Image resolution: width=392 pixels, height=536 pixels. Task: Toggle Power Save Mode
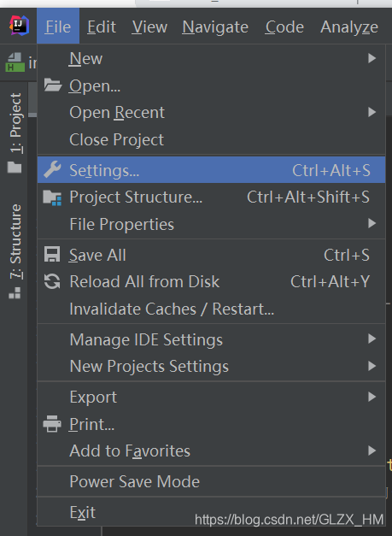coord(211,481)
